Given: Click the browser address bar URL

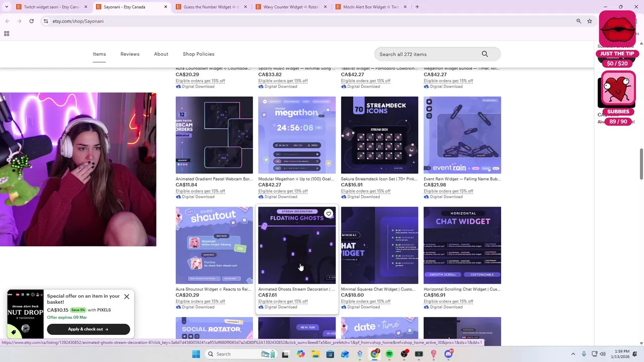Looking at the screenshot, I should click(78, 21).
